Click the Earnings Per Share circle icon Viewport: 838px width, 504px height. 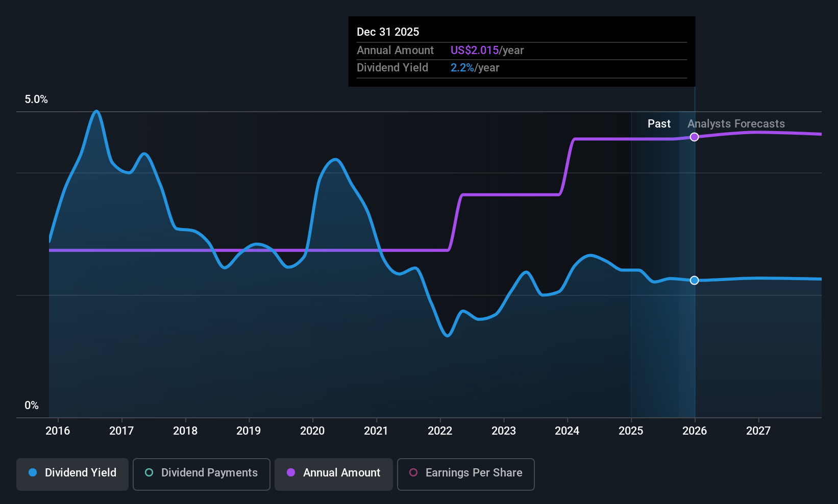pos(413,473)
